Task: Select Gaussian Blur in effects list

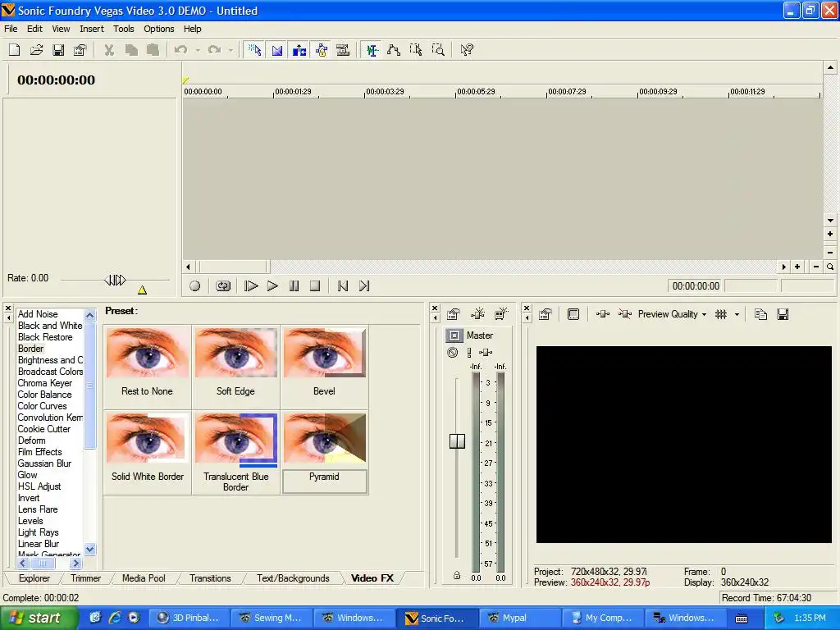Action: point(44,463)
